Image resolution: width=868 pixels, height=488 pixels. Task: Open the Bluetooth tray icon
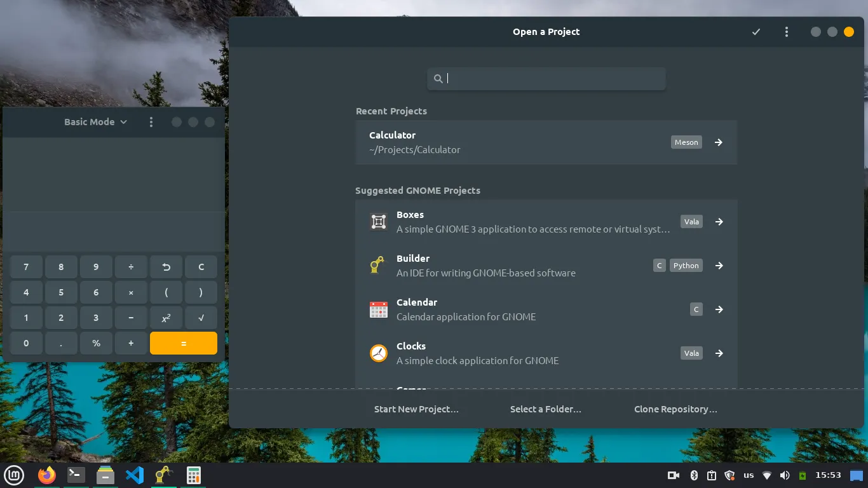click(x=695, y=475)
